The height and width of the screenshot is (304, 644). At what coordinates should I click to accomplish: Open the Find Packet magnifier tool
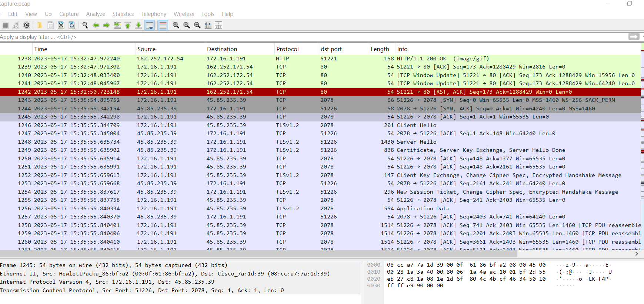[85, 25]
